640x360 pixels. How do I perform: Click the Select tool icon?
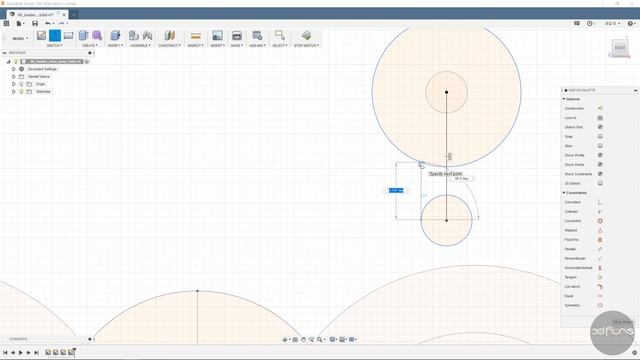[280, 36]
